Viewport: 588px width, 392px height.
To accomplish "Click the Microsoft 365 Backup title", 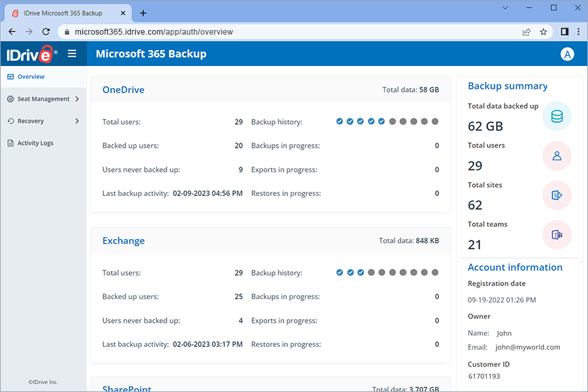I will pyautogui.click(x=151, y=54).
